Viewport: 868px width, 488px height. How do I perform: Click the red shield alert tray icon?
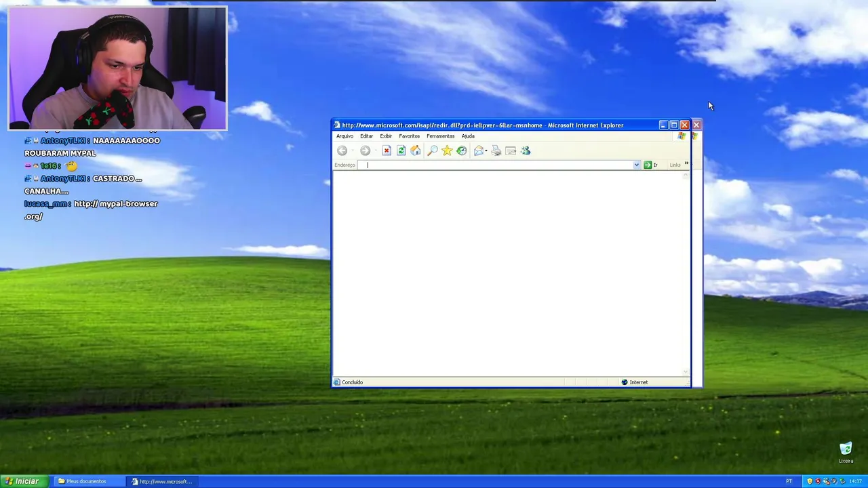coord(818,481)
